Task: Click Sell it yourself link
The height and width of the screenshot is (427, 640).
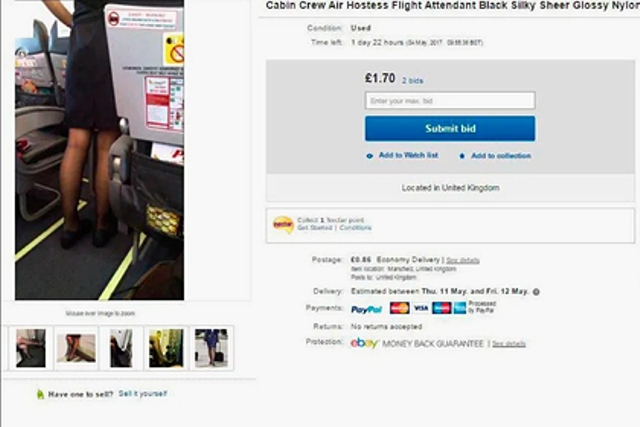Action: pyautogui.click(x=142, y=394)
